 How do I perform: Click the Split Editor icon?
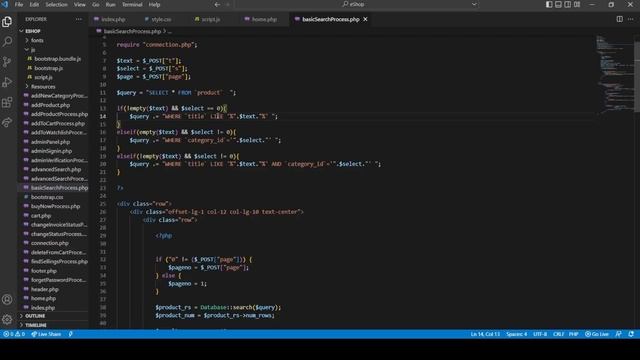pos(620,19)
